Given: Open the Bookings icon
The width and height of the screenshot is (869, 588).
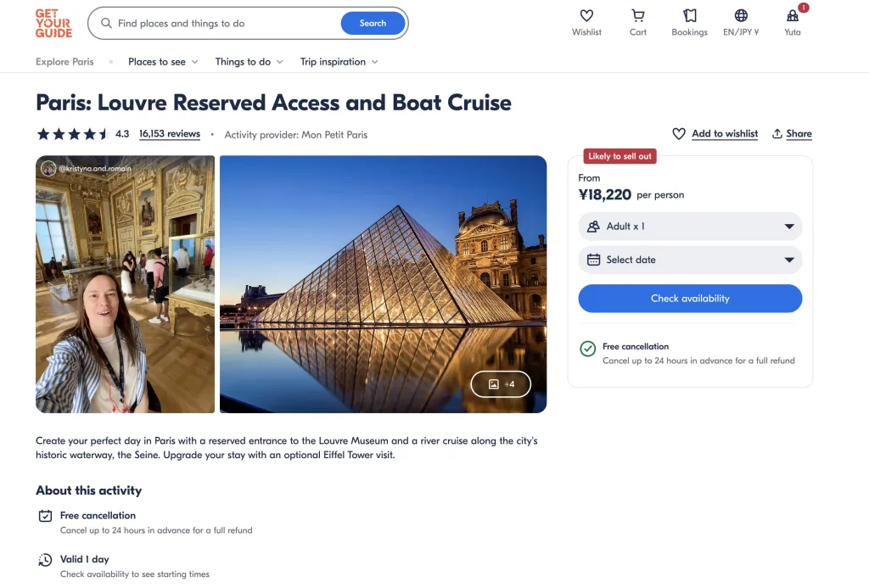Looking at the screenshot, I should pos(689,16).
